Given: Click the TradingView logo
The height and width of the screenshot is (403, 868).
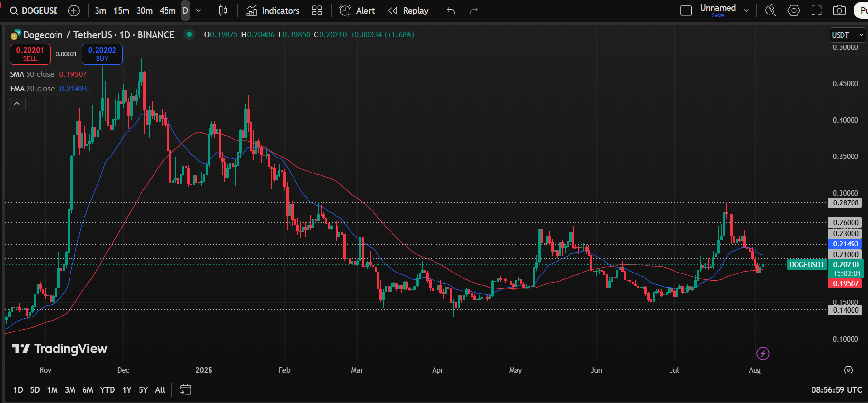Looking at the screenshot, I should click(60, 349).
